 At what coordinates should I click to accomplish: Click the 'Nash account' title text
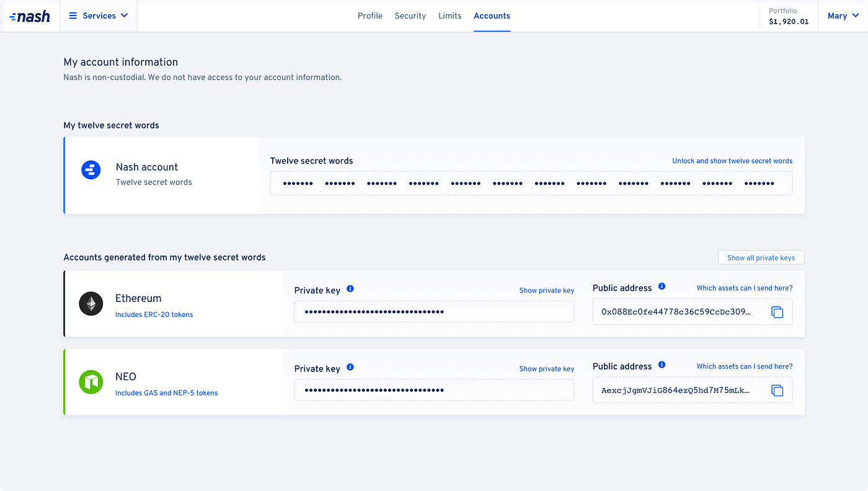pos(147,167)
